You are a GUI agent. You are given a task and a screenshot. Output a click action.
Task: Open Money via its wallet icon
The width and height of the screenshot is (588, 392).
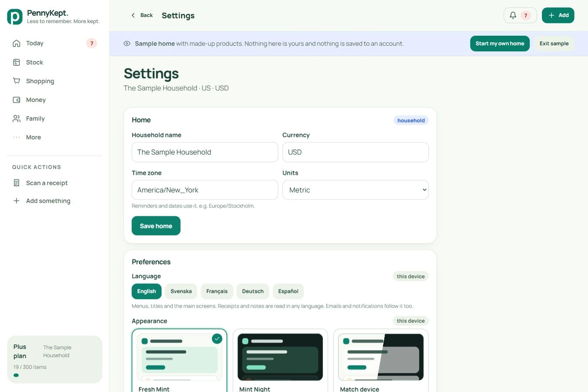point(17,100)
